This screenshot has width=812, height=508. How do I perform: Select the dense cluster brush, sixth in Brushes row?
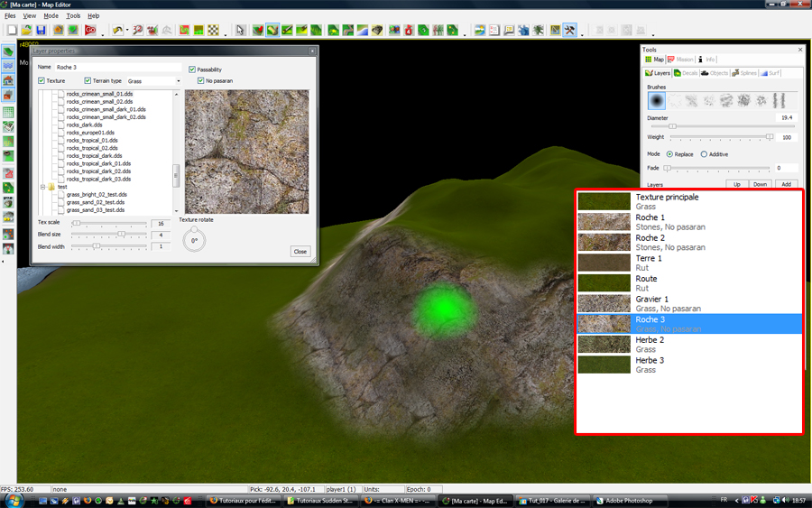click(743, 100)
